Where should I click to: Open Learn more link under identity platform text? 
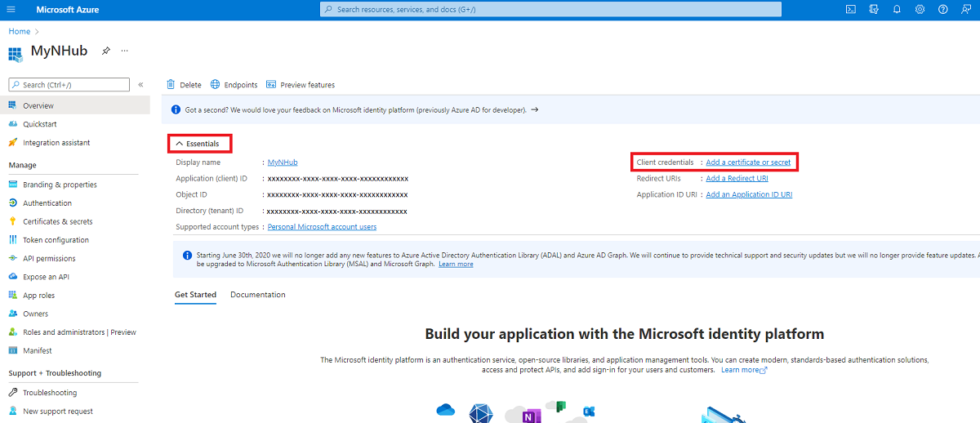click(x=744, y=370)
